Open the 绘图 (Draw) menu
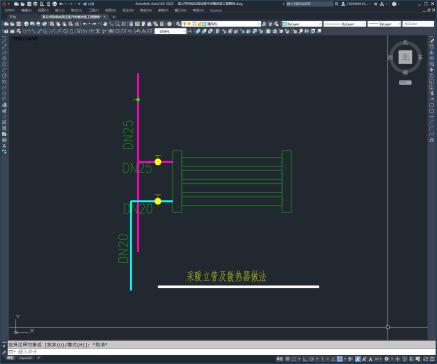Image resolution: width=437 pixels, height=364 pixels. click(x=110, y=10)
